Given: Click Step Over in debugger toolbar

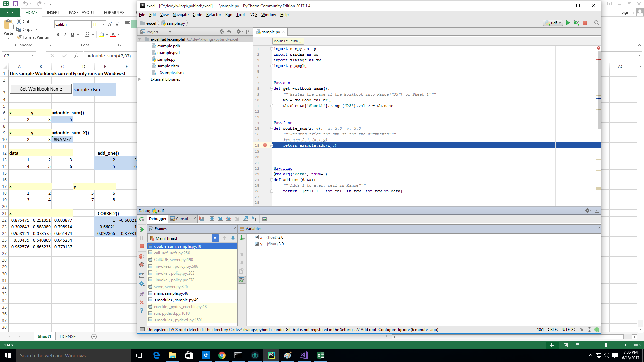Looking at the screenshot, I should (x=212, y=219).
